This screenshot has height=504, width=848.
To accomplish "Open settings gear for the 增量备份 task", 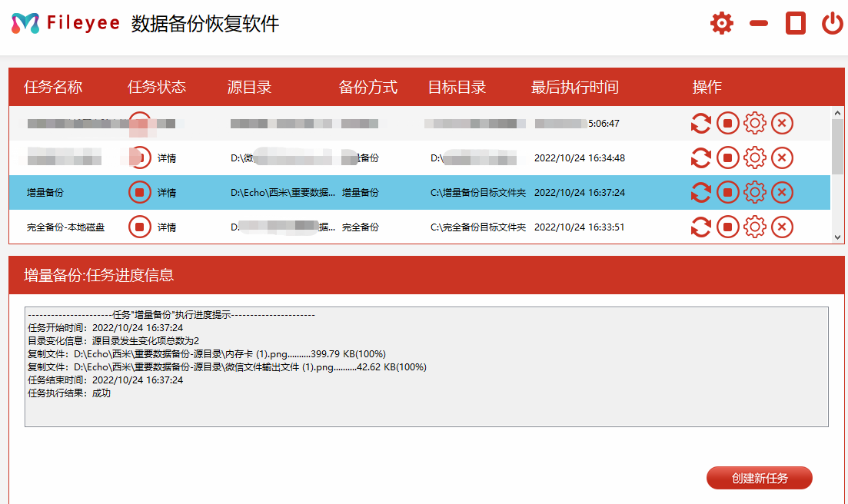I will pyautogui.click(x=754, y=191).
